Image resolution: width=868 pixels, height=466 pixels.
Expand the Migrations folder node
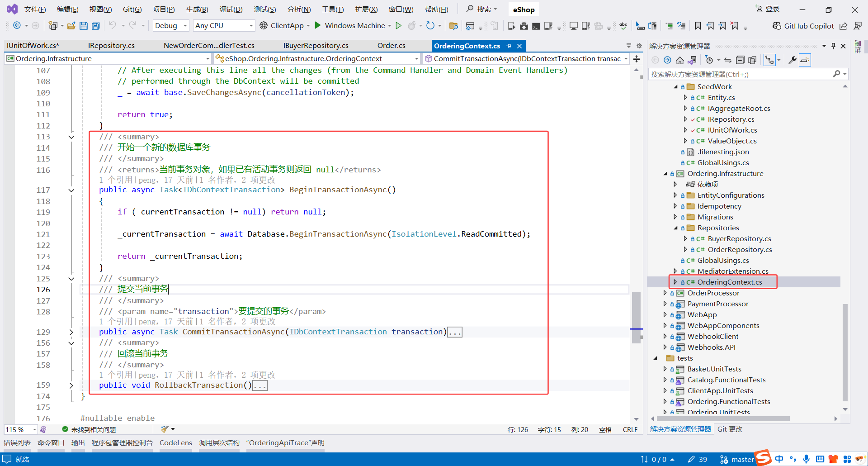pos(675,217)
